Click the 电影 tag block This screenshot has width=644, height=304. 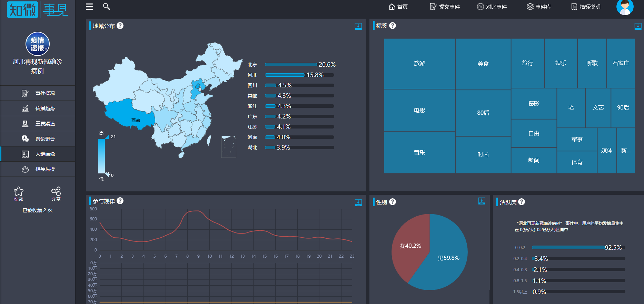click(419, 111)
